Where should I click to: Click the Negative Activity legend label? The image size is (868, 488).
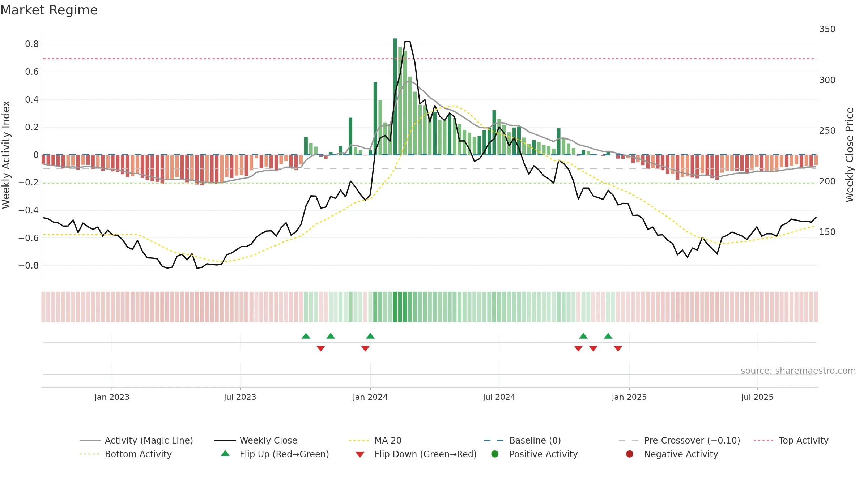[681, 454]
